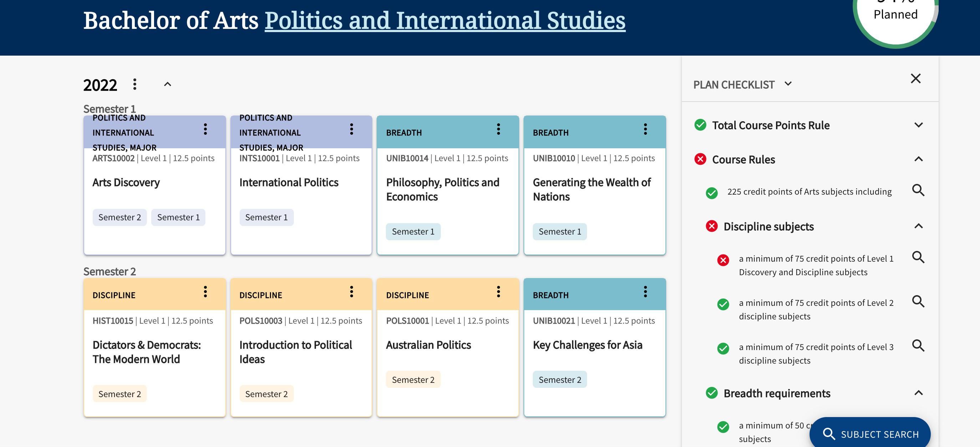
Task: Search subjects for 225 credit points rule
Action: 918,190
